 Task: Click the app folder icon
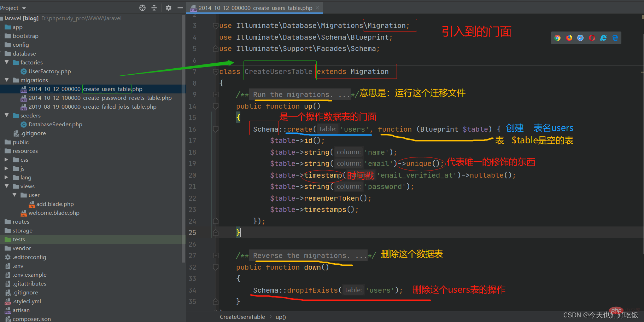coord(8,27)
